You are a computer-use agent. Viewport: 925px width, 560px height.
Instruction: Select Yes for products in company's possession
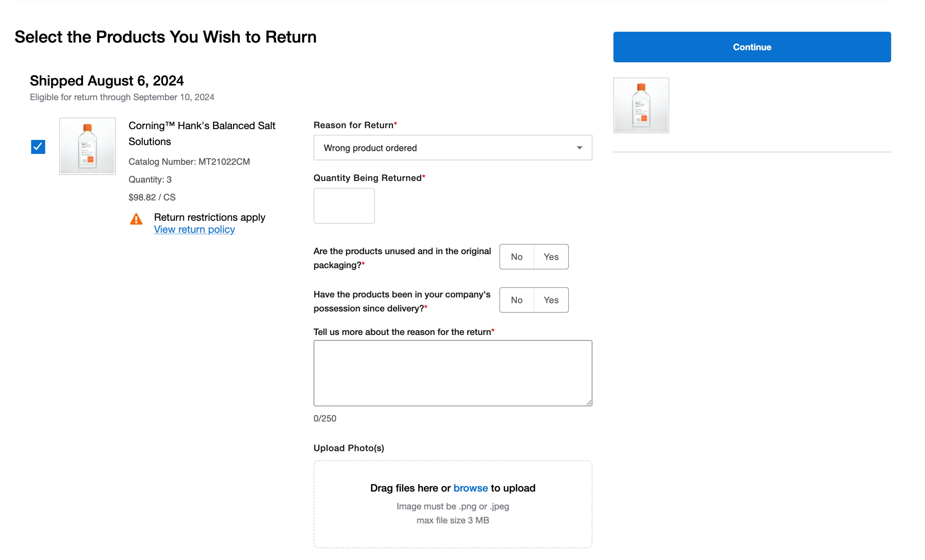pos(551,300)
